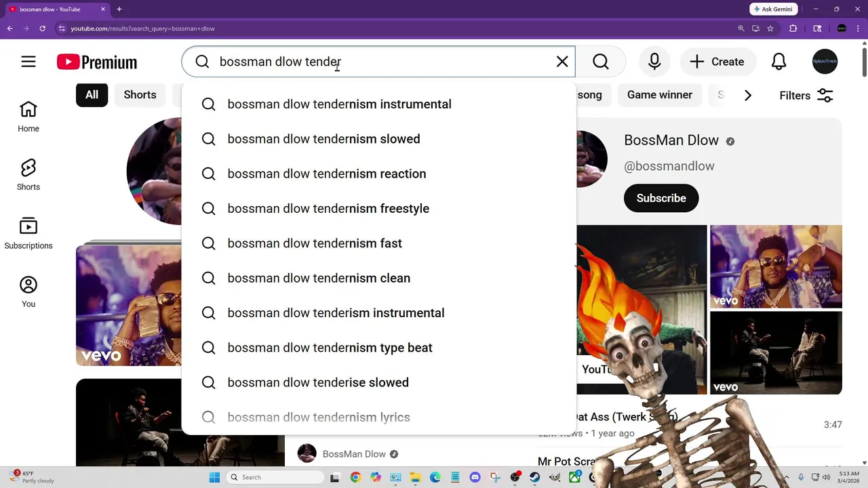Start voice search with the microphone
Viewport: 868px width, 488px height.
pyautogui.click(x=654, y=62)
